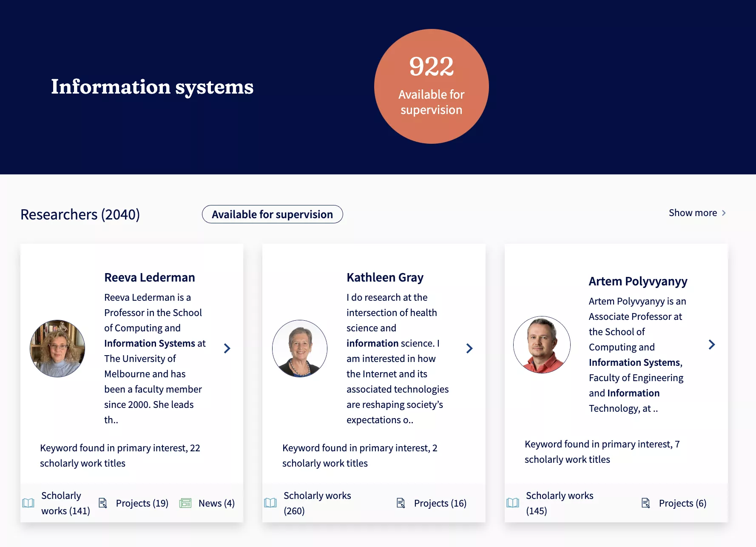Open Reeva Lederman's profile via chevron arrow
This screenshot has width=756, height=547.
[x=227, y=348]
